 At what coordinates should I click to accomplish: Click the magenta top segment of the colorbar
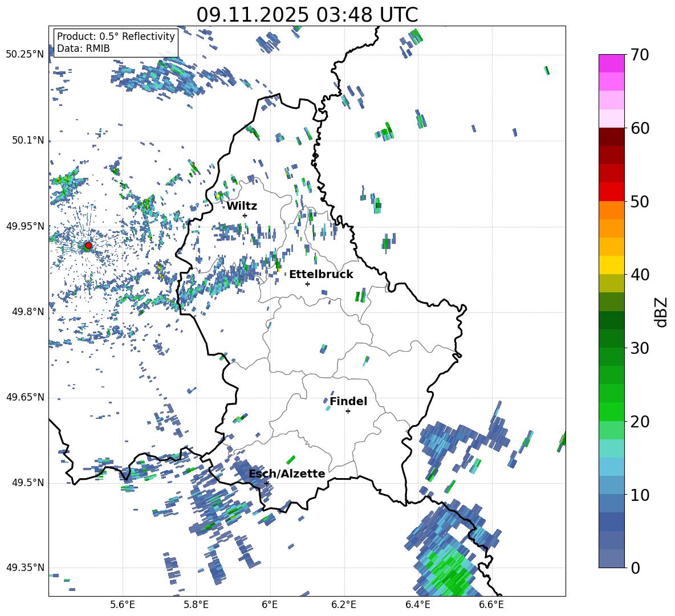pos(611,63)
